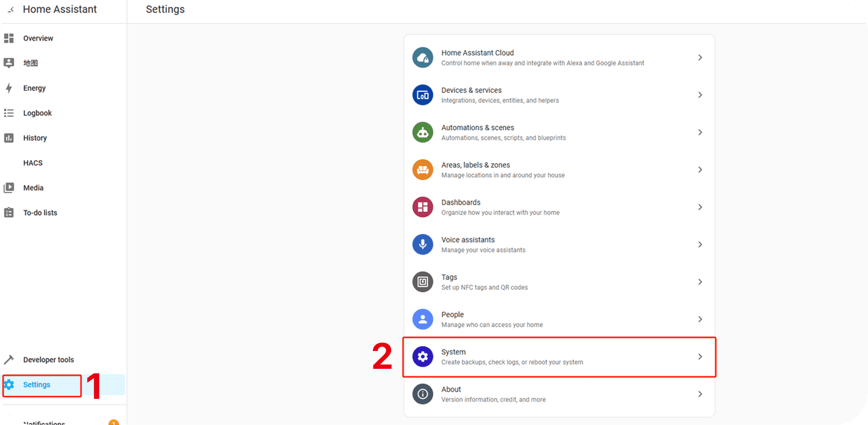This screenshot has width=868, height=425.
Task: Click the System gear icon
Action: pos(422,357)
